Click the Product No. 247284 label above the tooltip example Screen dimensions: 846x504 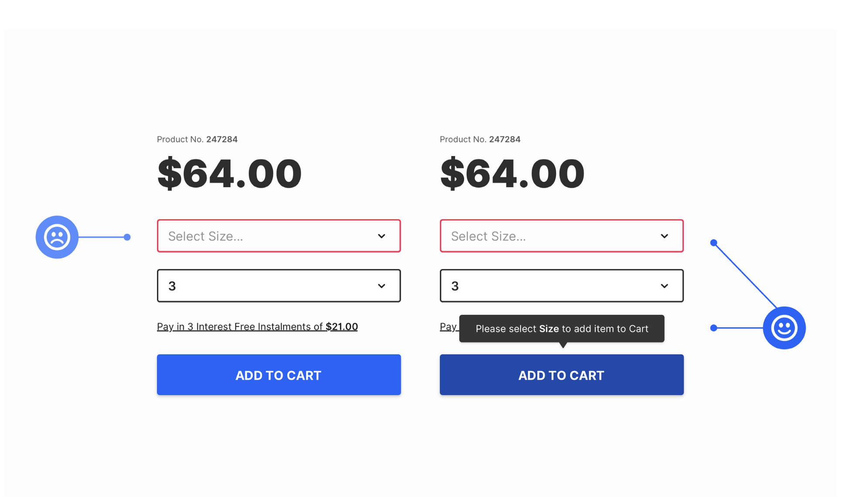[480, 140]
